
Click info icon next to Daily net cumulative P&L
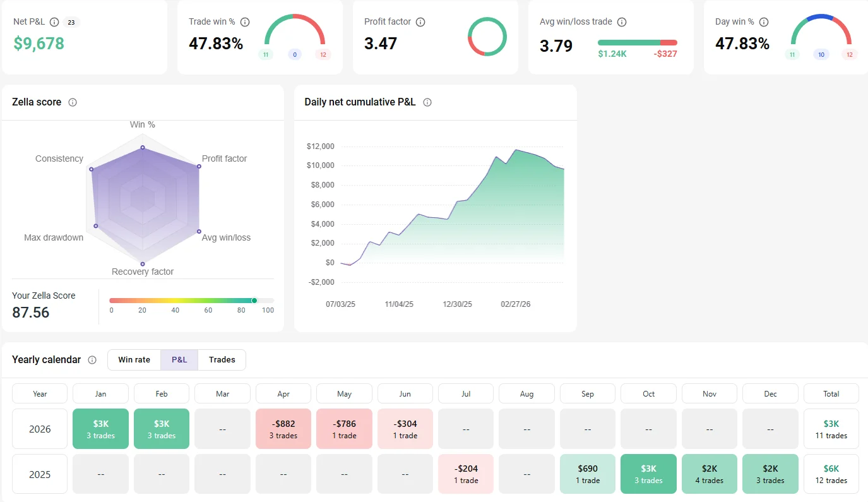(x=427, y=102)
